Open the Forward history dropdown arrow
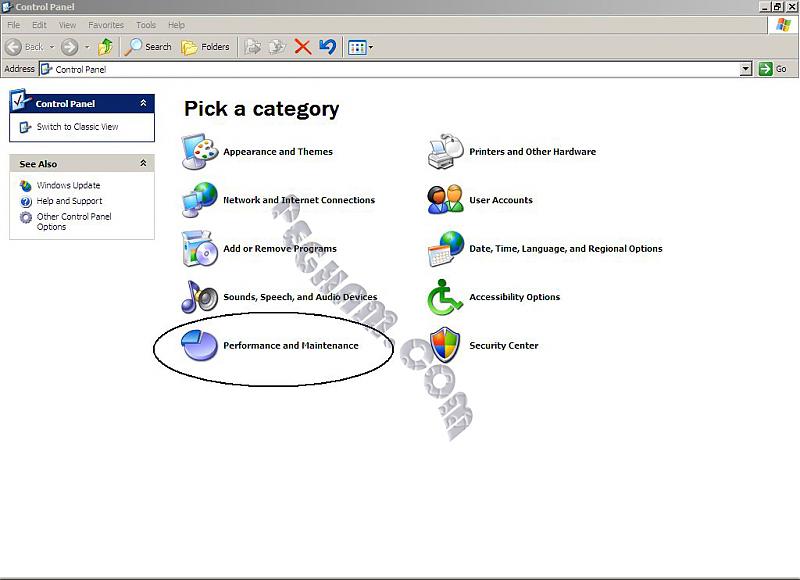The height and width of the screenshot is (580, 800). (x=87, y=47)
